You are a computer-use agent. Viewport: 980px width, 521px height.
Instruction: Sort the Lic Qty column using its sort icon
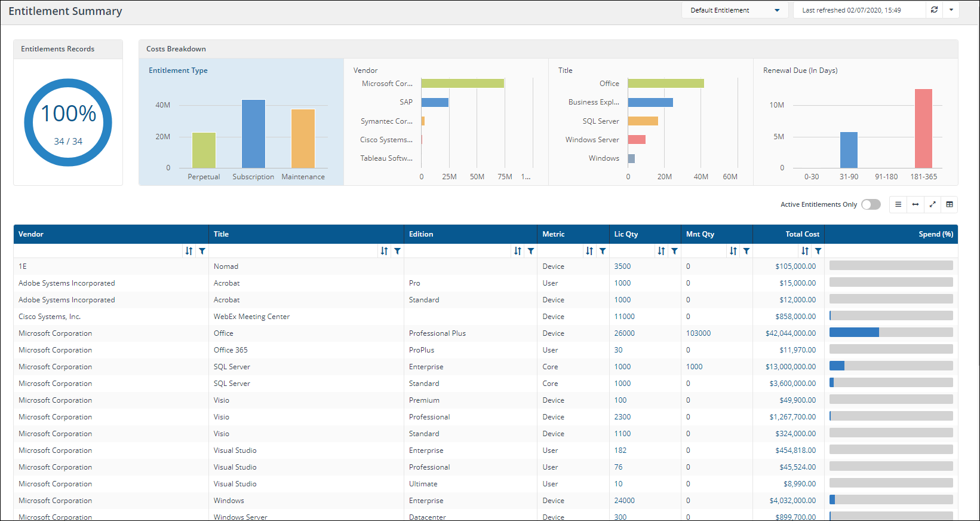pyautogui.click(x=661, y=251)
